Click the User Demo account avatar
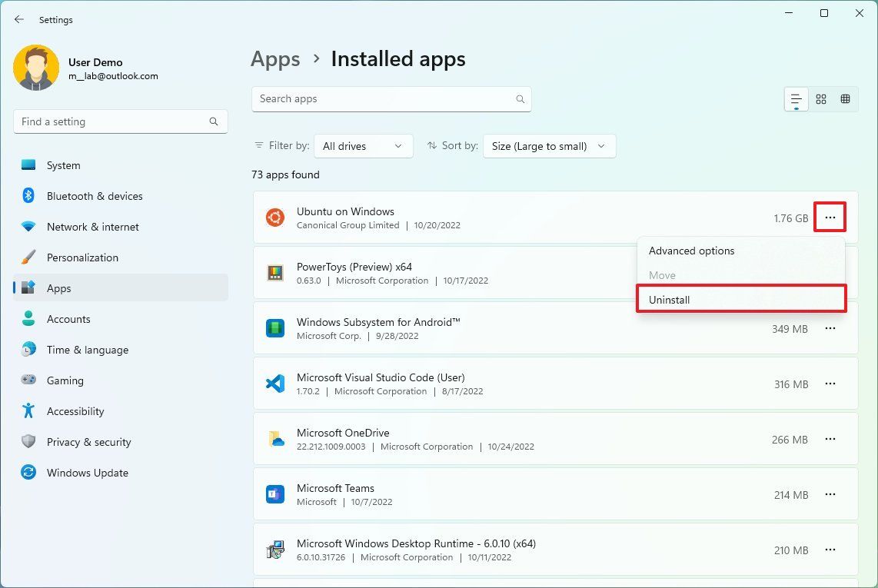Viewport: 878px width, 588px height. pos(36,68)
